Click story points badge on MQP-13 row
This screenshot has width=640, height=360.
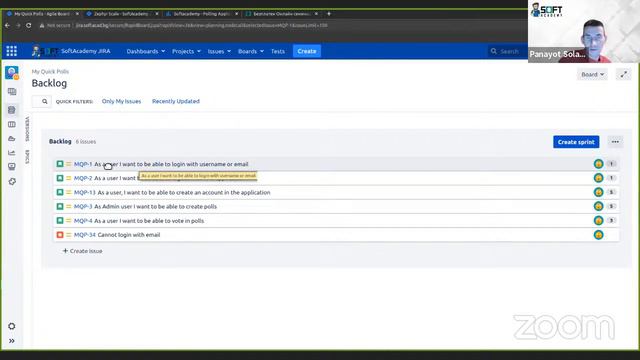611,192
